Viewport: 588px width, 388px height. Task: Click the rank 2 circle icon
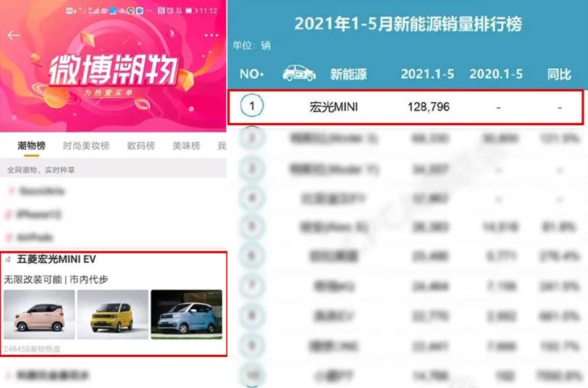pyautogui.click(x=252, y=138)
